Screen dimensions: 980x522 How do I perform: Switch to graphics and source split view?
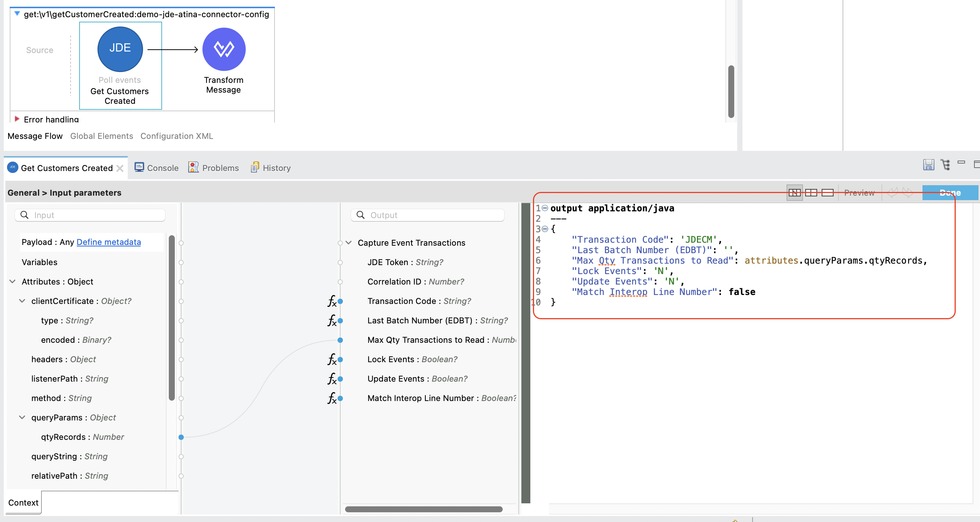point(794,193)
